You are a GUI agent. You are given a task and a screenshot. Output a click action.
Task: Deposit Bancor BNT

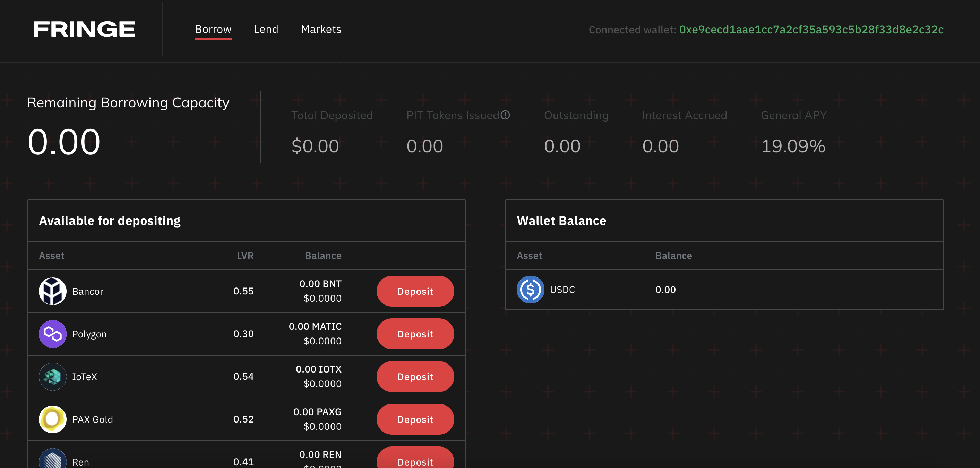click(x=415, y=291)
